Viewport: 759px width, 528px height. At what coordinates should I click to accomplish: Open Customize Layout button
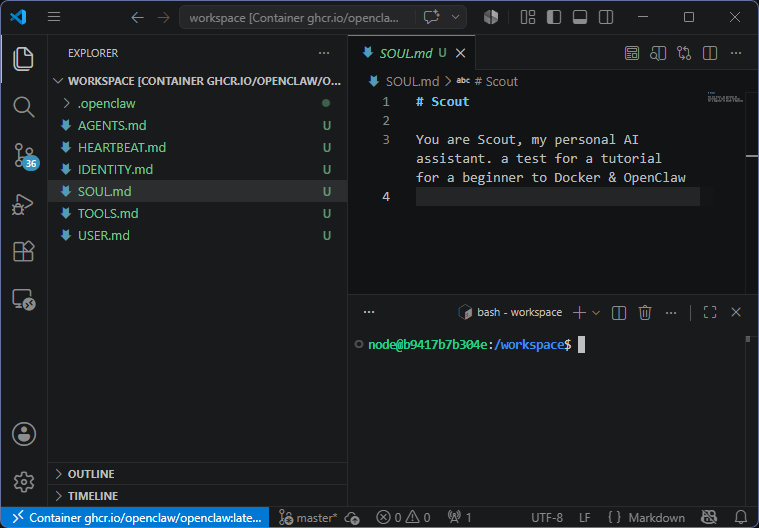[528, 17]
